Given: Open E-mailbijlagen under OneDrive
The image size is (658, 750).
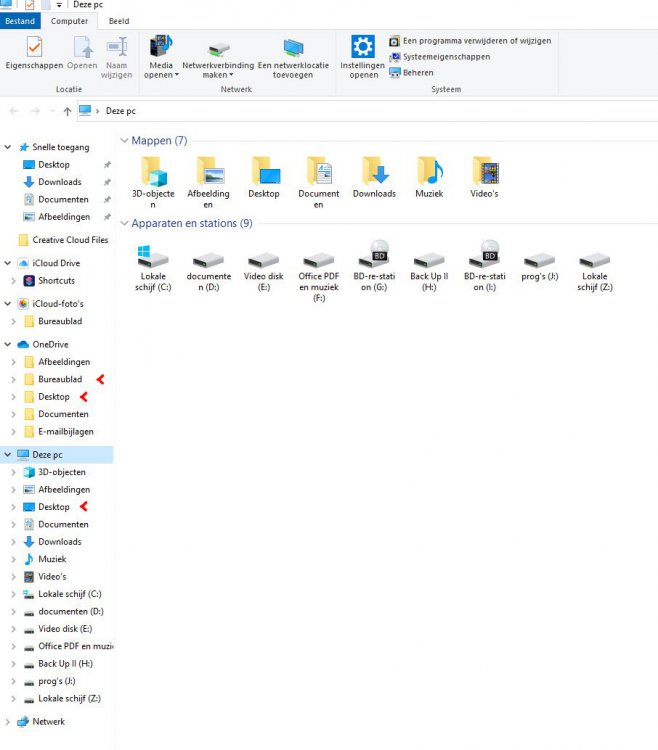Looking at the screenshot, I should pos(66,431).
